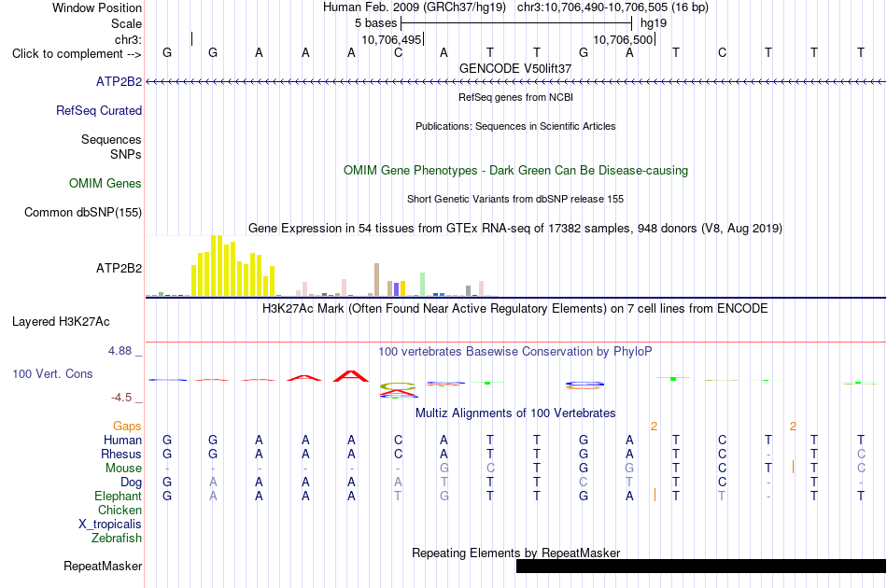887x588 pixels.
Task: Click the green 'OMIM Gene Phenotypes' title
Action: [x=515, y=170]
